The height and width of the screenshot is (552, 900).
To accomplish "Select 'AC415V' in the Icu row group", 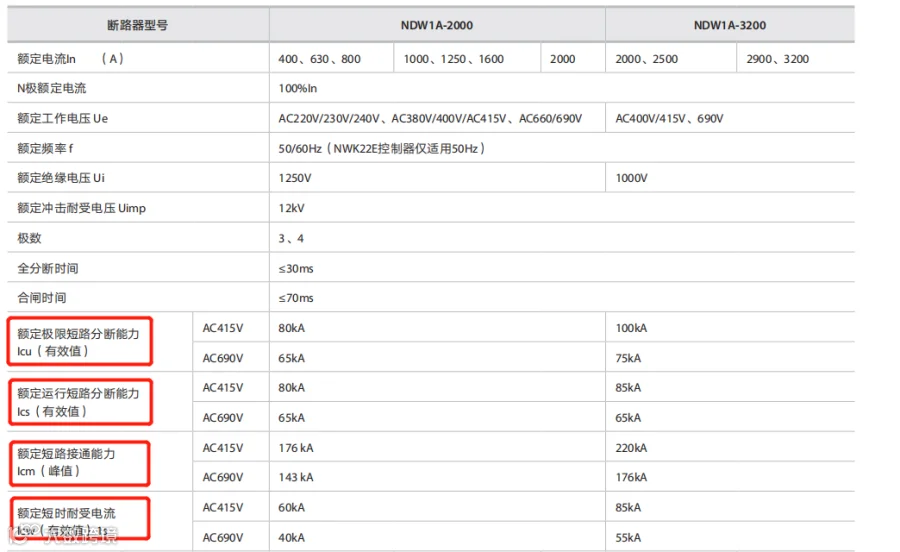I will pos(223,328).
